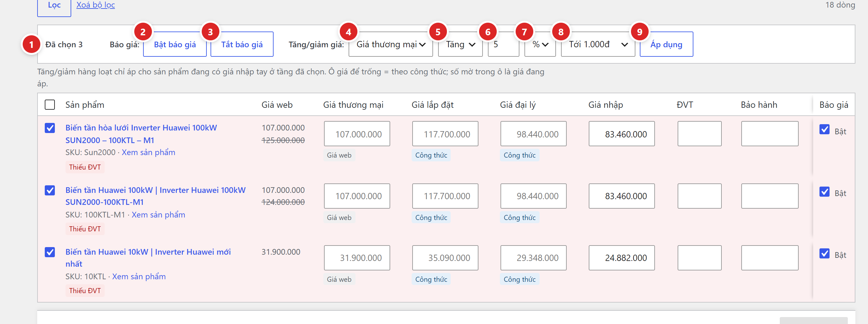Click Giá nhập input in 100KTL-M1 row
Viewport: 868px width, 324px height.
622,196
